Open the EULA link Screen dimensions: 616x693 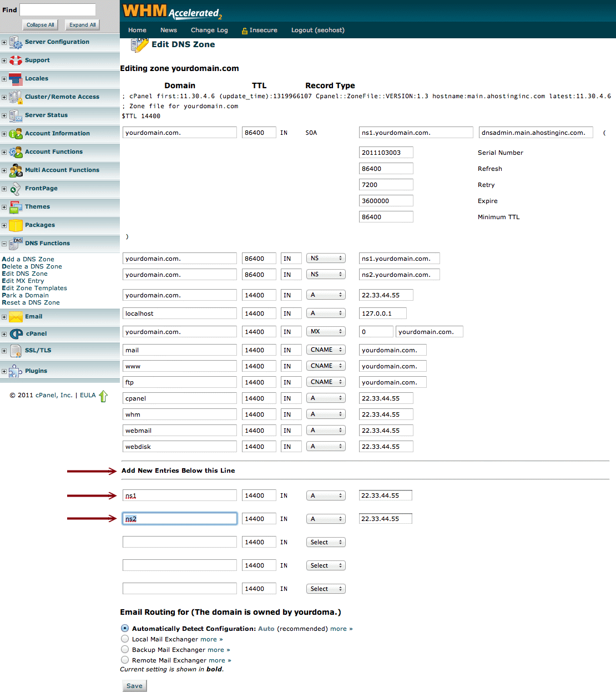(88, 395)
